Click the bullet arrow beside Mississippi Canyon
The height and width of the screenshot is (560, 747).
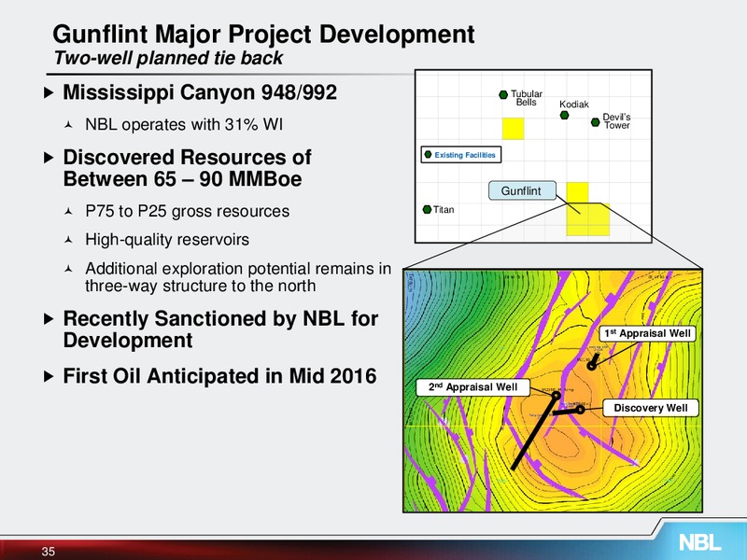tap(49, 92)
